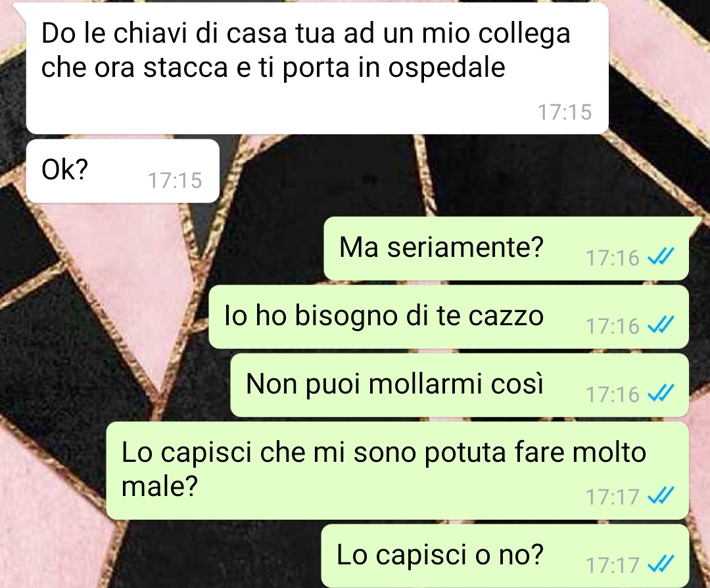710x588 pixels.
Task: Tap read ticks on 'mi sono potuta fare molto male?' message
Action: coord(661,496)
